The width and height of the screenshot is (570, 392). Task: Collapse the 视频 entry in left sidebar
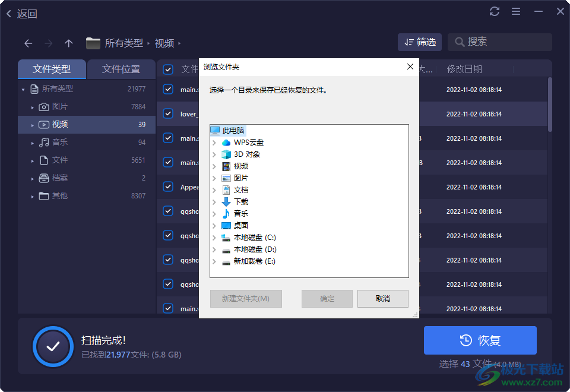click(x=33, y=124)
